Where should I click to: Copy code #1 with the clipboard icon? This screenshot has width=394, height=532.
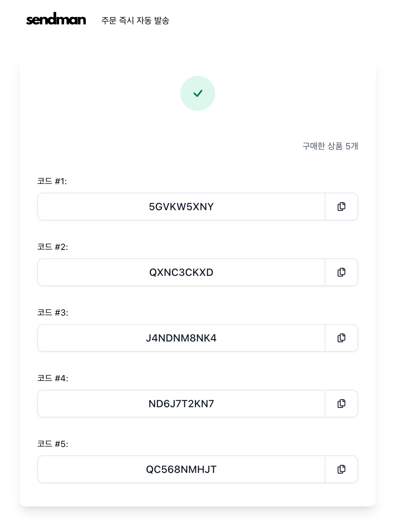[x=341, y=207]
